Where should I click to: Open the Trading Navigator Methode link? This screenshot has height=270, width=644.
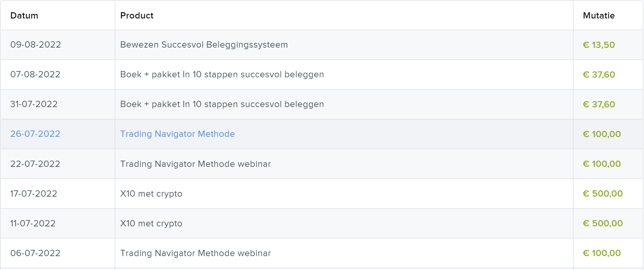pyautogui.click(x=177, y=134)
